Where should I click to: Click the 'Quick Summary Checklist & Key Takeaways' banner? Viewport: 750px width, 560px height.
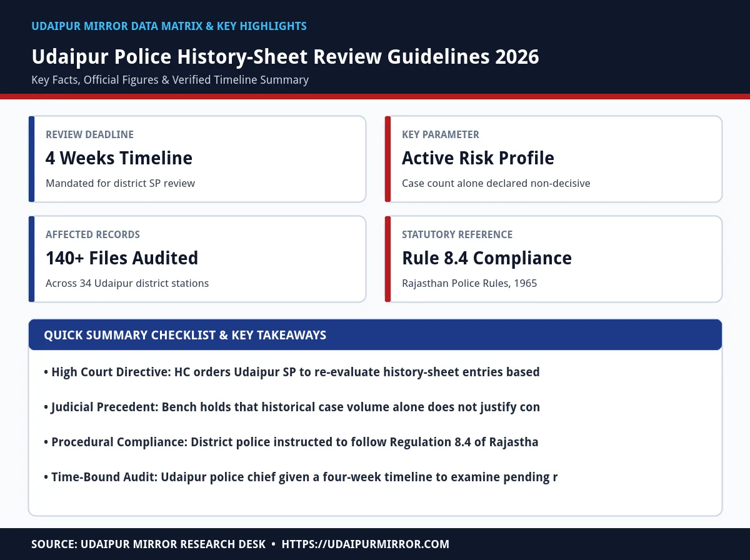coord(375,335)
